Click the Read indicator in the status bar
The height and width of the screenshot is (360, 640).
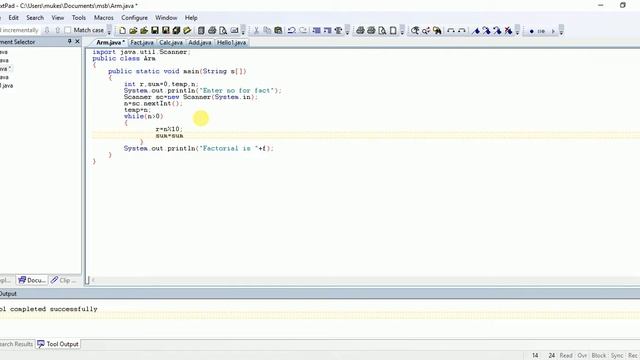pyautogui.click(x=566, y=356)
